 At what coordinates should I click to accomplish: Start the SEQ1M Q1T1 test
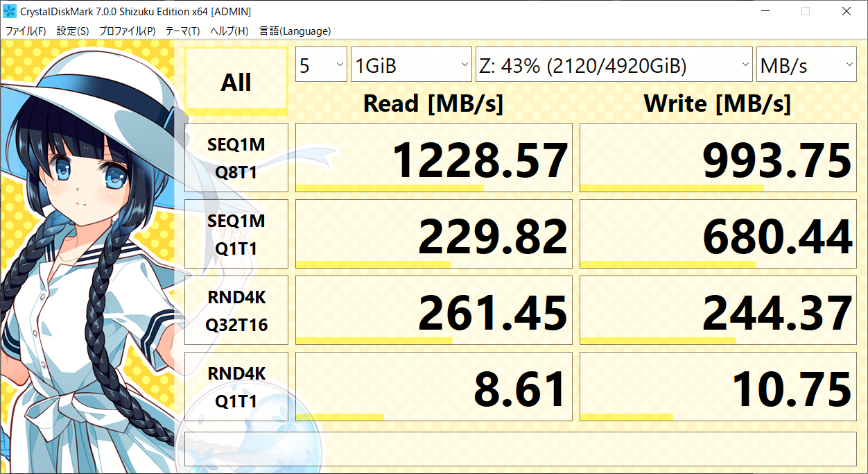[236, 234]
